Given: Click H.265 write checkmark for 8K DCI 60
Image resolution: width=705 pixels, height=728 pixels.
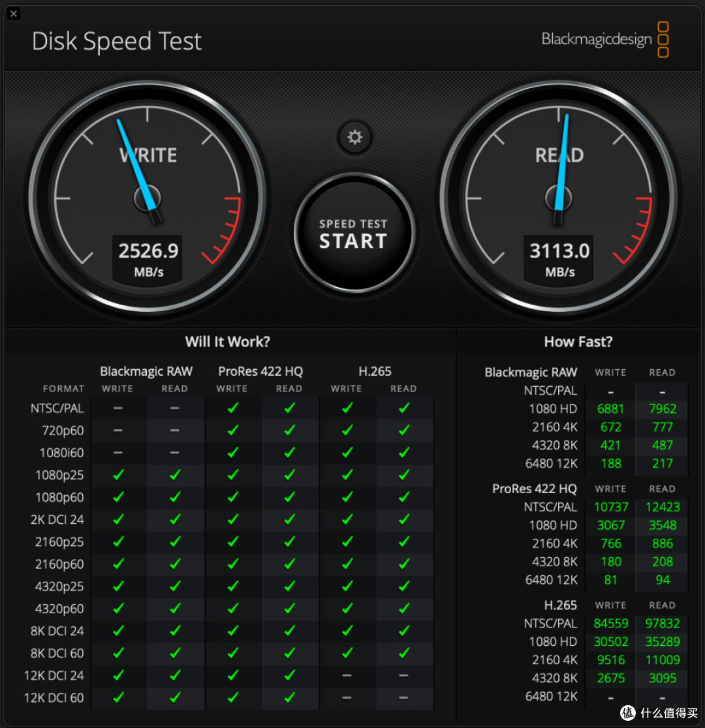Looking at the screenshot, I should (x=347, y=653).
